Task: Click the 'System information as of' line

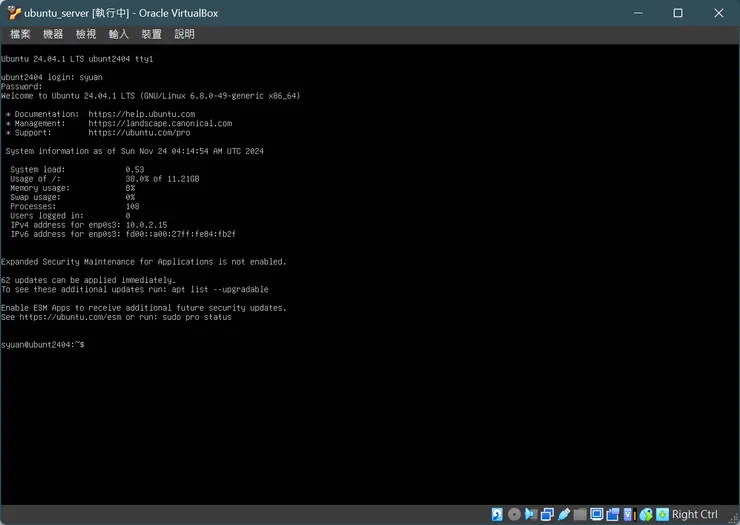Action: click(135, 151)
